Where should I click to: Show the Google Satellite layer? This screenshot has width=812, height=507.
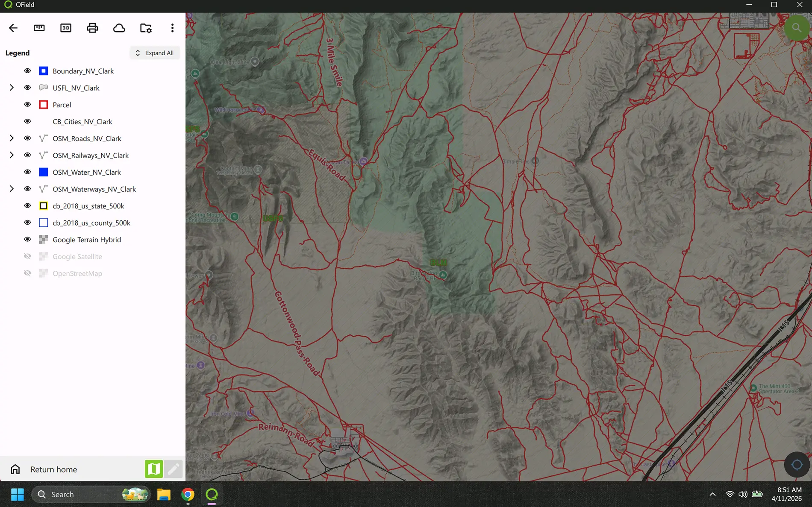(x=27, y=256)
